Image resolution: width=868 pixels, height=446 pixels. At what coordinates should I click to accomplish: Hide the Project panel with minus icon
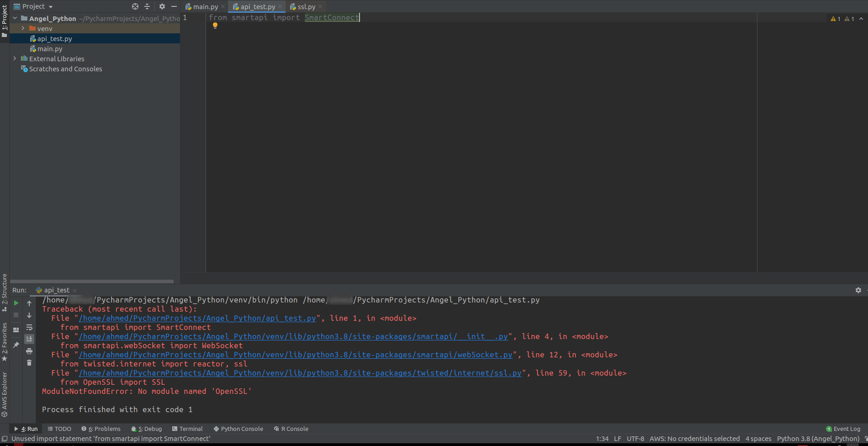coord(174,6)
